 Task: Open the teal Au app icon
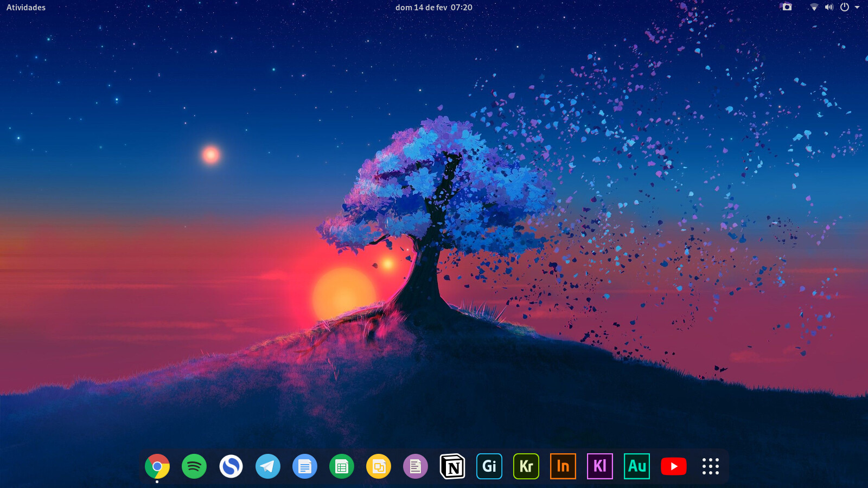637,466
